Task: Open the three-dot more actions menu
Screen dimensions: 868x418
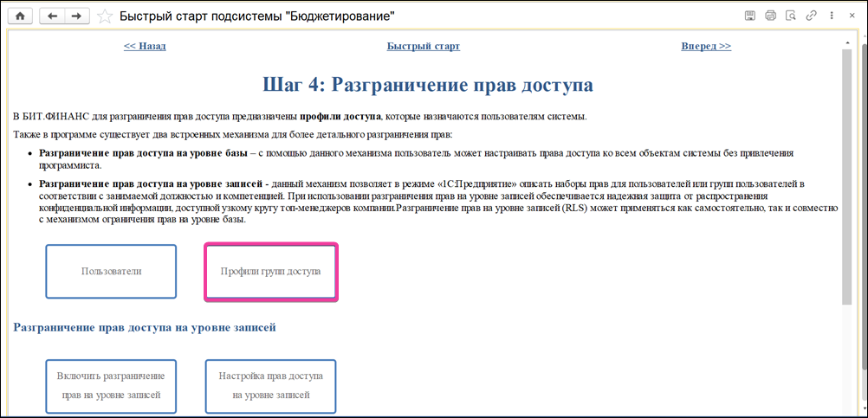Action: tap(832, 16)
